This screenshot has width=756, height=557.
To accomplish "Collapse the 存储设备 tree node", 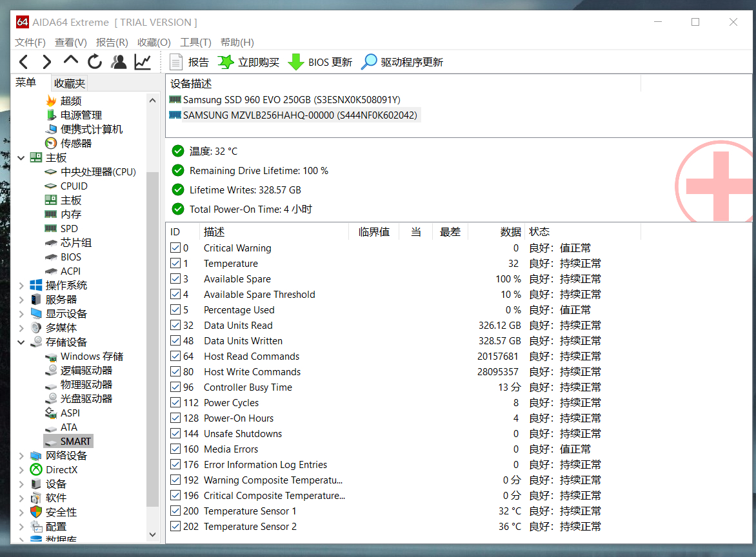I will (21, 342).
